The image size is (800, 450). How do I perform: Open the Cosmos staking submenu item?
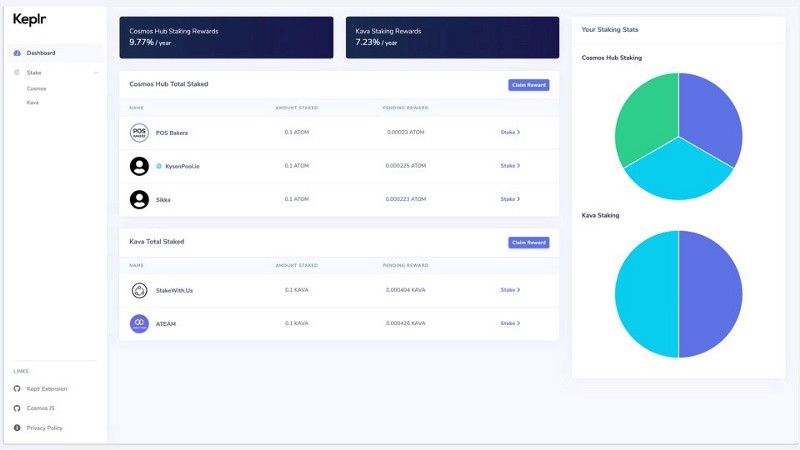[x=36, y=89]
